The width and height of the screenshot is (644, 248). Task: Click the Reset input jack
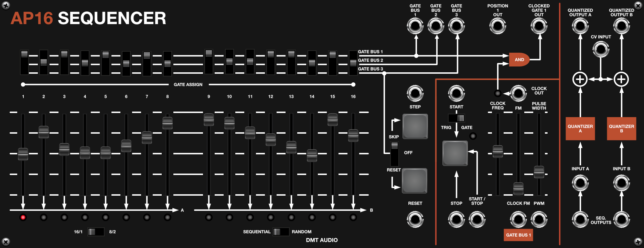pyautogui.click(x=415, y=219)
